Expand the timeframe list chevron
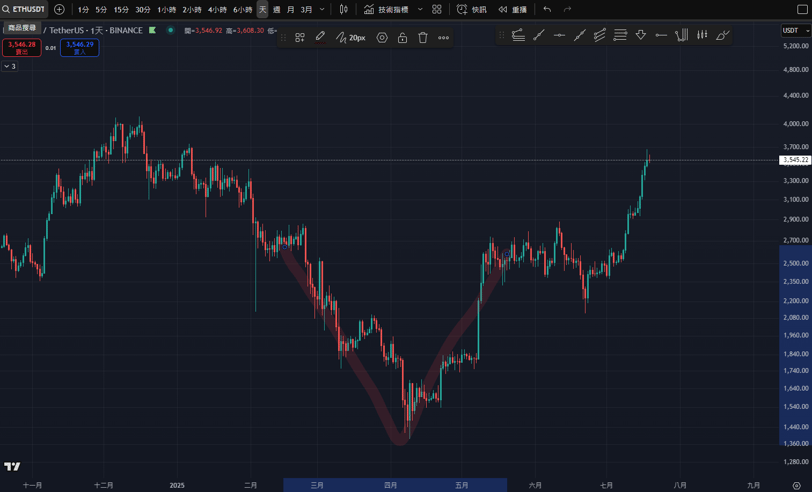This screenshot has width=812, height=492. tap(322, 9)
